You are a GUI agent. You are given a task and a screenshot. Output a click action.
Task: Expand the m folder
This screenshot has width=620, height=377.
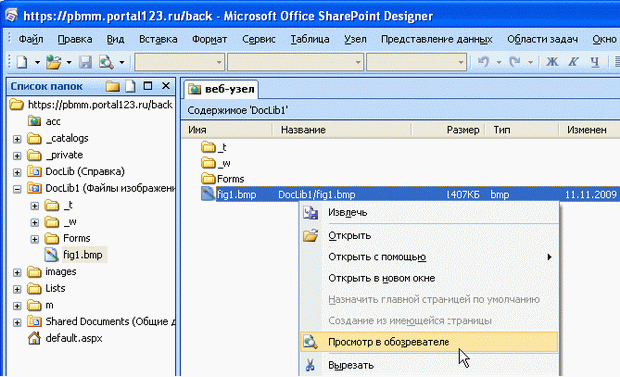[x=17, y=306]
